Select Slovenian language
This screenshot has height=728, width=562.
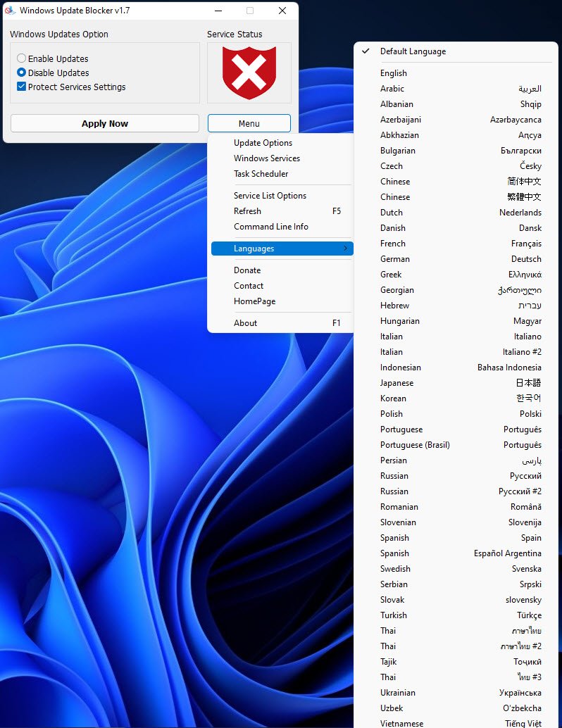coord(456,522)
